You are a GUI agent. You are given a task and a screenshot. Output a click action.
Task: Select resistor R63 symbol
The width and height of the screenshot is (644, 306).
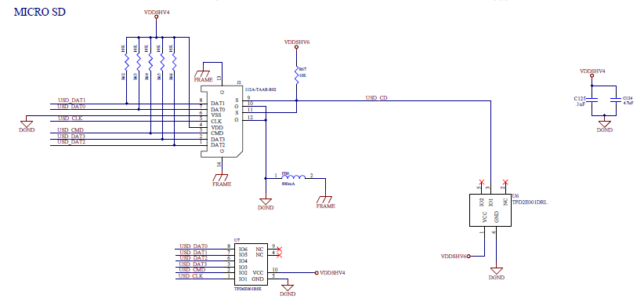pyautogui.click(x=139, y=62)
